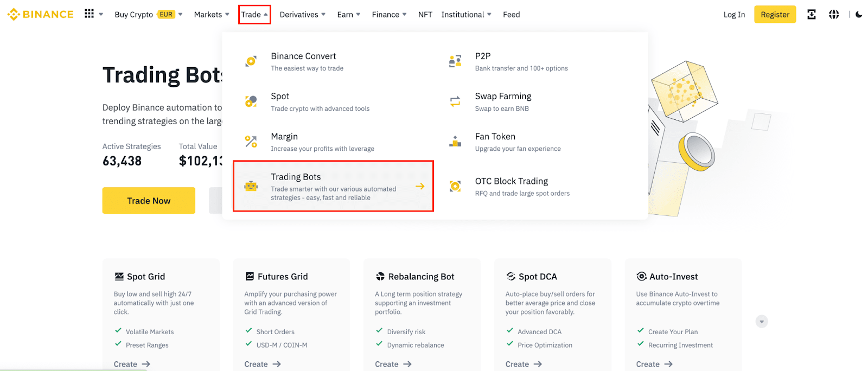Image resolution: width=868 pixels, height=371 pixels.
Task: Click the Trading Bots arrow icon
Action: pos(420,186)
